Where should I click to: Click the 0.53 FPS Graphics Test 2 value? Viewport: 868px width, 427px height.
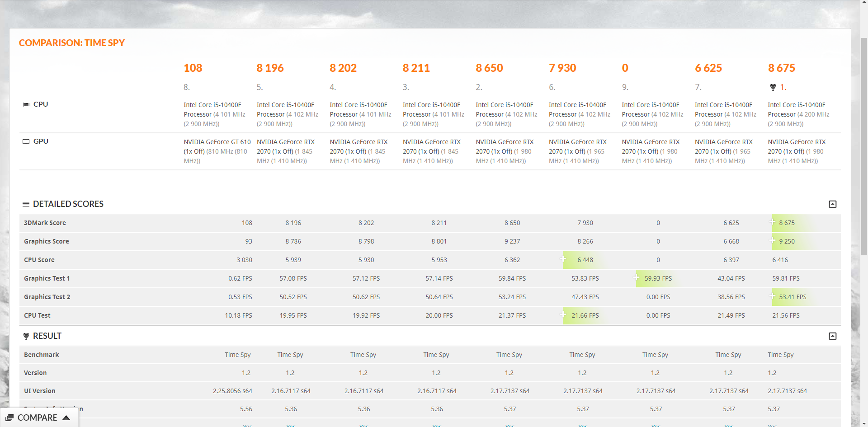[x=240, y=297]
